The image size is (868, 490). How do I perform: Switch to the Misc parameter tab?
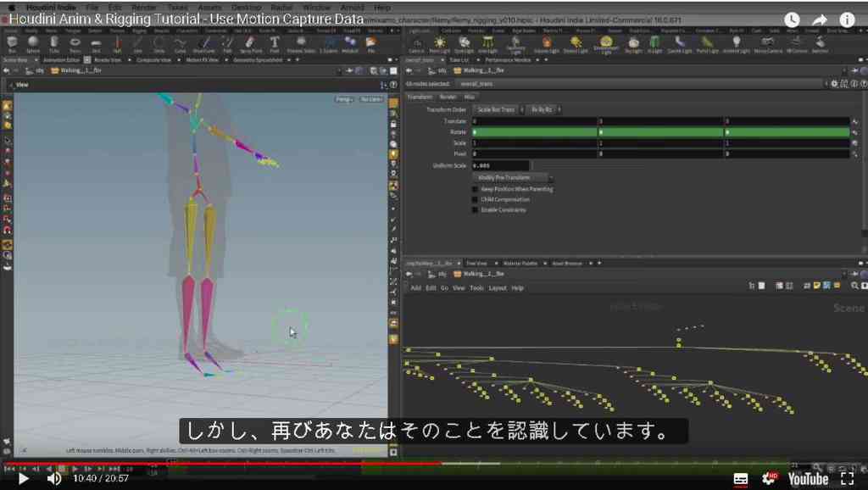(470, 97)
